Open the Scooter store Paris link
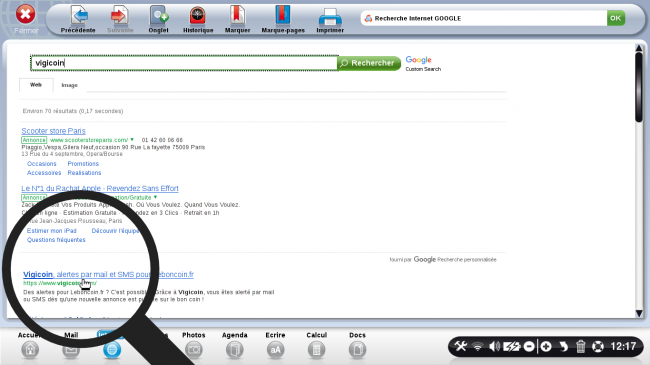This screenshot has width=650, height=365. pos(53,131)
